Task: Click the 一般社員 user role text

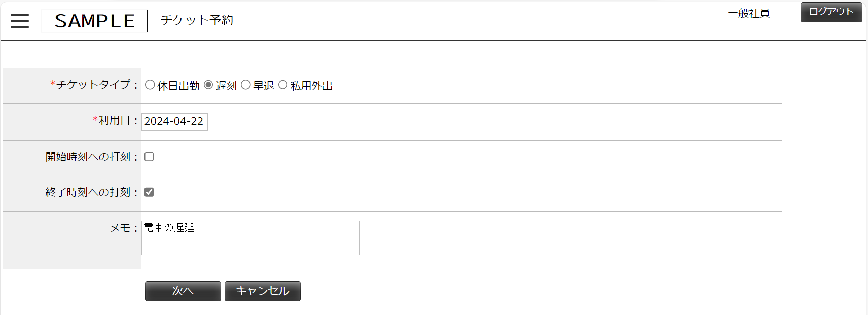Action: (748, 13)
